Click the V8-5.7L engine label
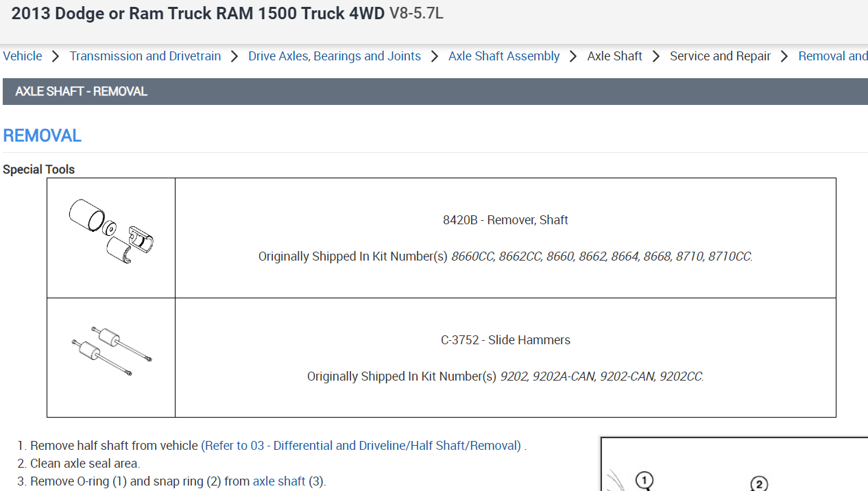The height and width of the screenshot is (491, 868). coord(416,14)
